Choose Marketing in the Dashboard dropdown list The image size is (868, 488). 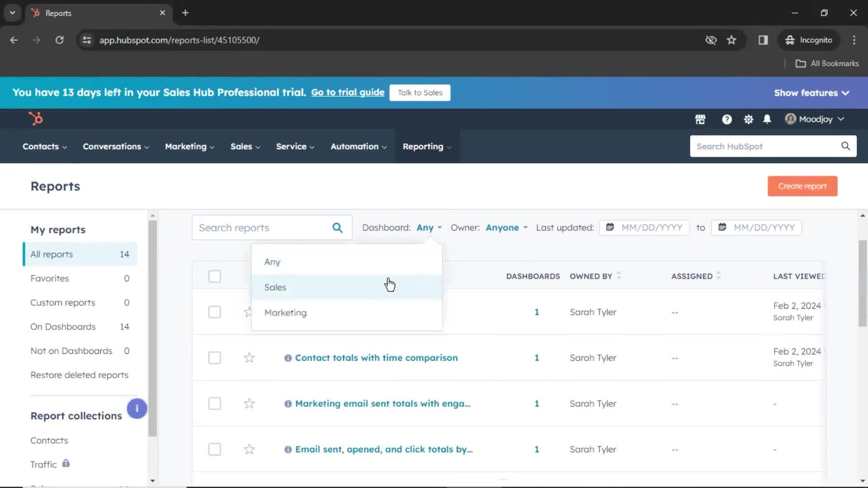(x=347, y=313)
